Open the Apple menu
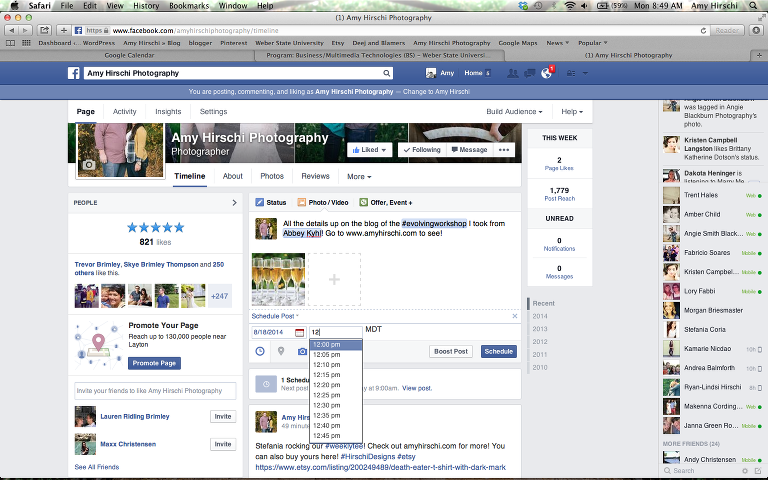 coord(15,6)
